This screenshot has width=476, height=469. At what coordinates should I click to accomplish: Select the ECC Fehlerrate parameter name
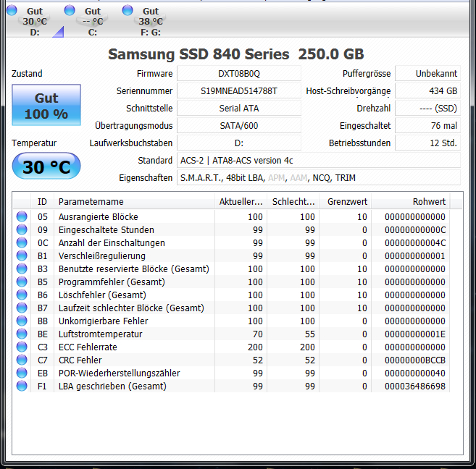click(x=88, y=347)
